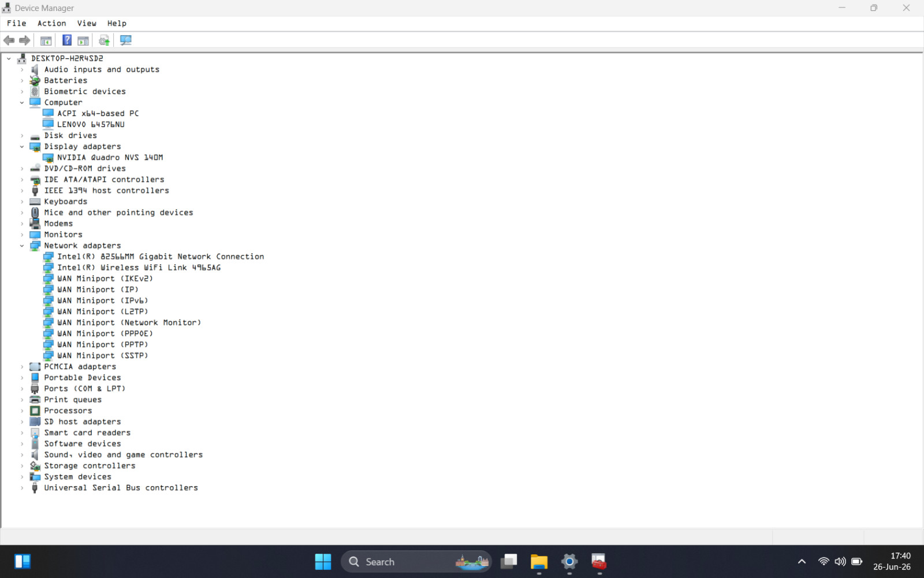Open the Windows Start button
Screen dimensions: 924x578
[x=323, y=562]
